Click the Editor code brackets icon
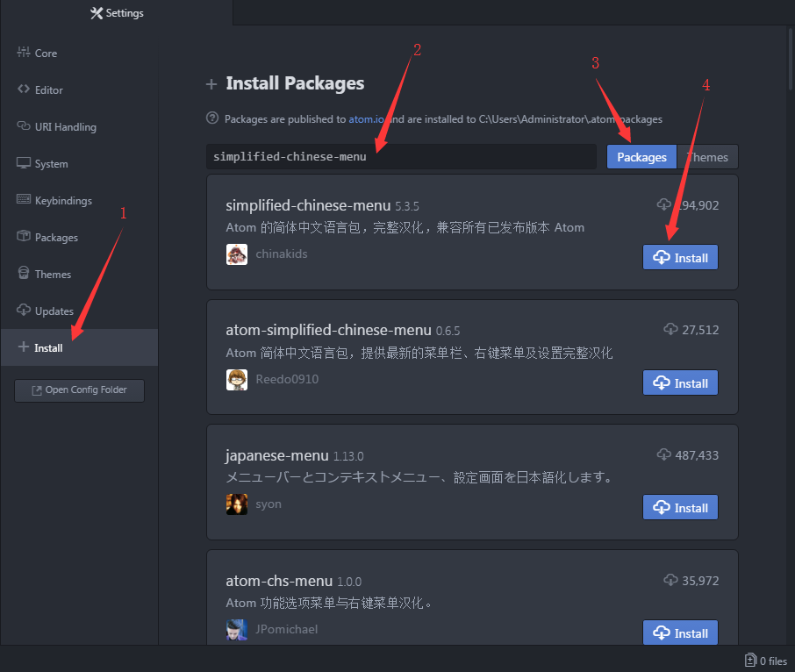 [24, 89]
